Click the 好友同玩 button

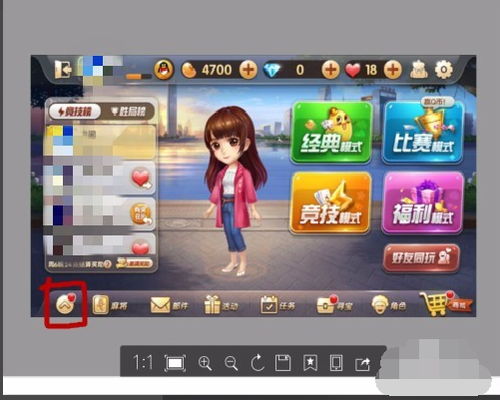[421, 257]
